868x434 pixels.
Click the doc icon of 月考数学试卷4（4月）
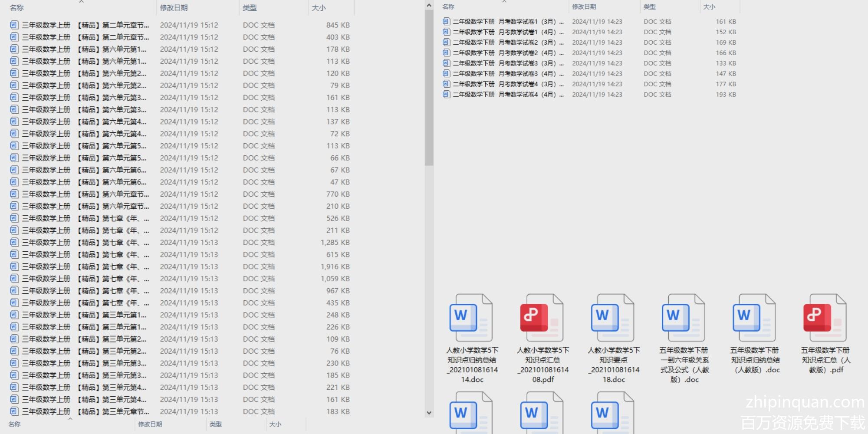(x=446, y=94)
